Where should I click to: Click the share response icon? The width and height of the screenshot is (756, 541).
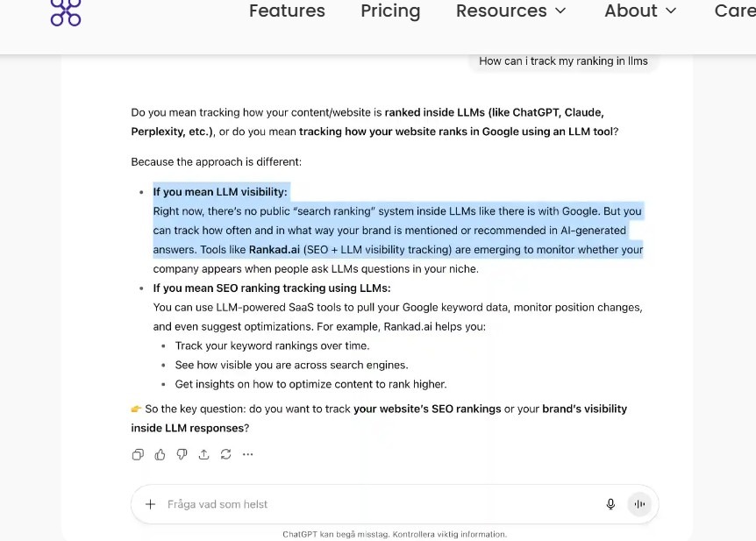pos(203,454)
